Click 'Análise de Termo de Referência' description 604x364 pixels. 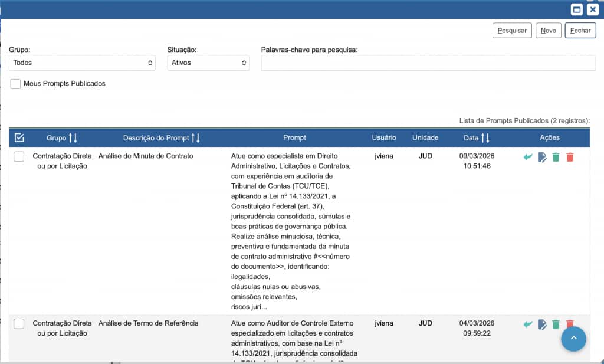tap(148, 323)
